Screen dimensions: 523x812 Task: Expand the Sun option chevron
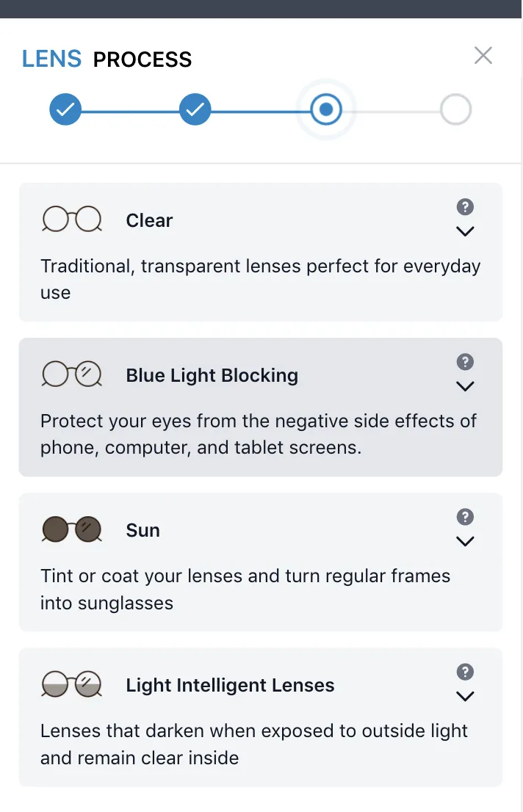click(465, 541)
